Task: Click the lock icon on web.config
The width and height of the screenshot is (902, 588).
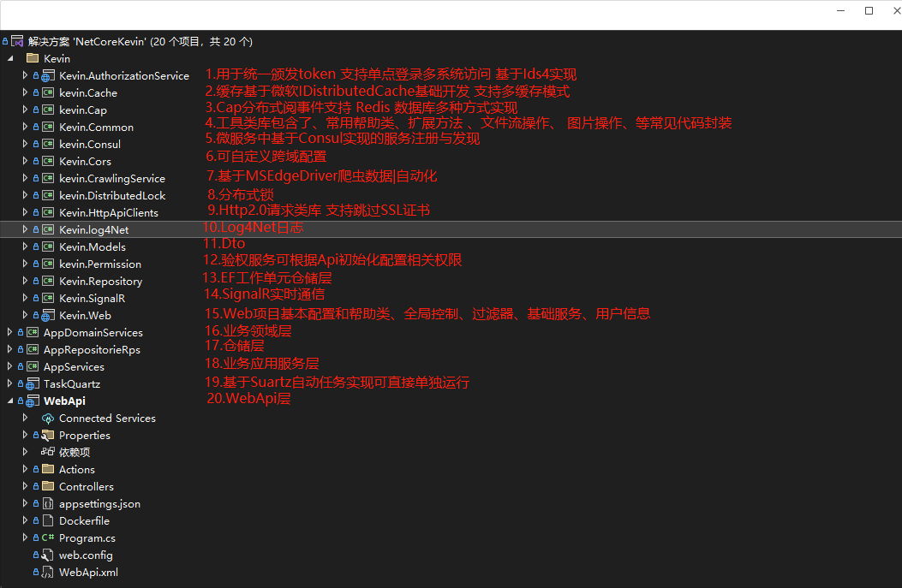Action: pyautogui.click(x=38, y=555)
